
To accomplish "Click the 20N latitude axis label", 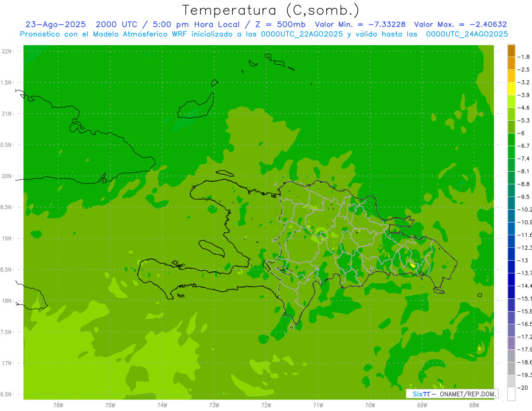I will (x=7, y=176).
